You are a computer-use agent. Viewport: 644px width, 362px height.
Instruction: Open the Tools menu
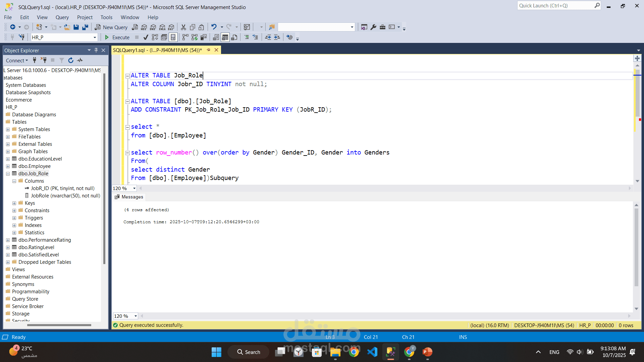[106, 17]
